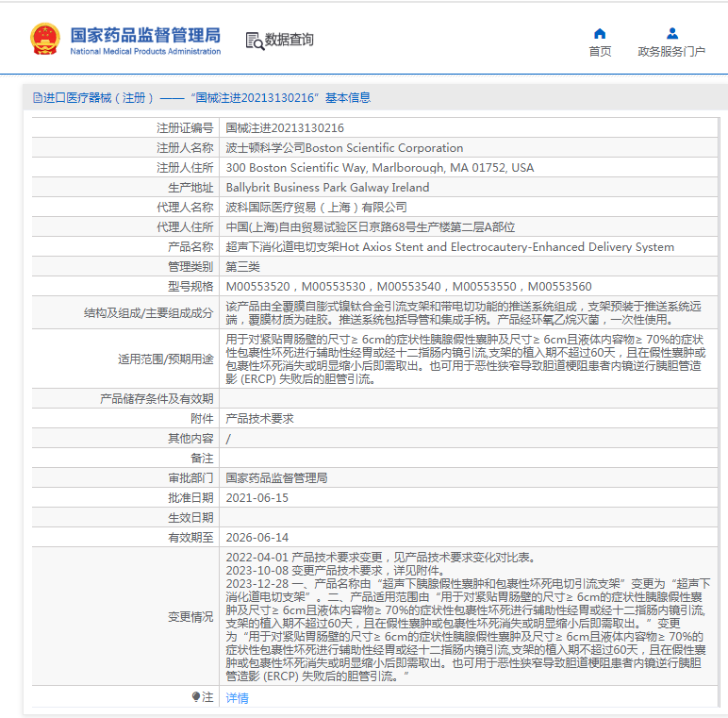The height and width of the screenshot is (718, 728).
Task: Click the 生效日期 row label
Action: click(190, 517)
